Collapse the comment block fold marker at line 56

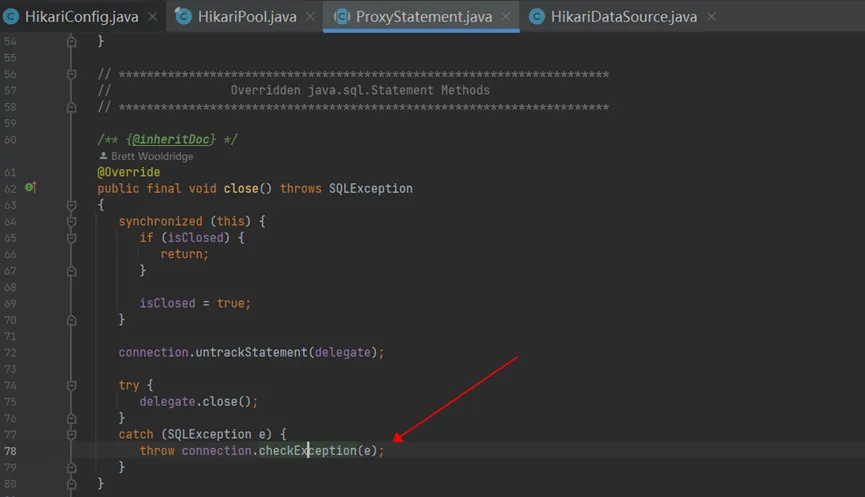click(71, 74)
